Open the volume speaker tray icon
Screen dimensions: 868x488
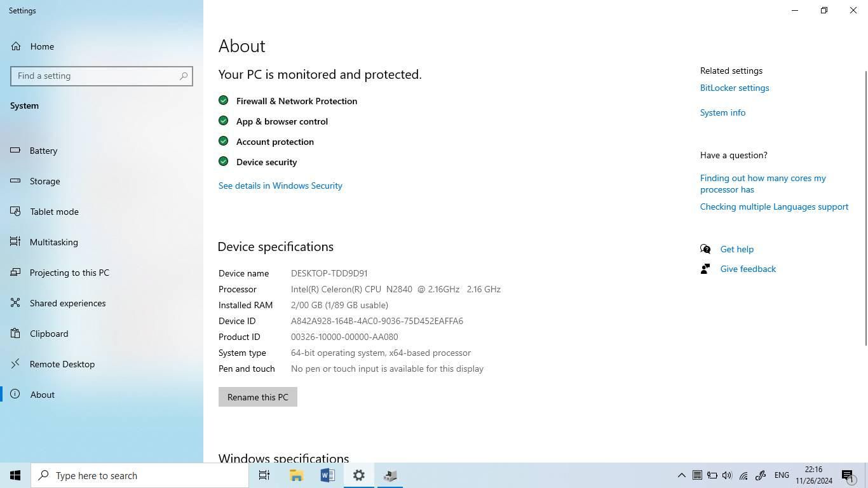728,475
